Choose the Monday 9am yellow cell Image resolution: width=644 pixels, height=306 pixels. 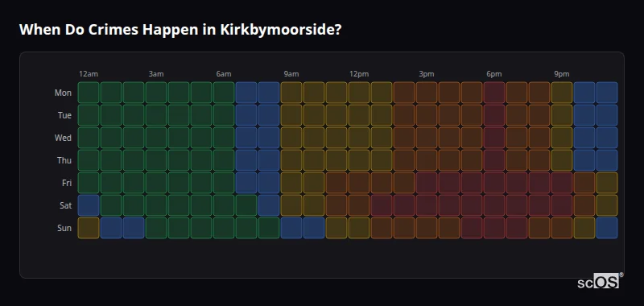291,93
